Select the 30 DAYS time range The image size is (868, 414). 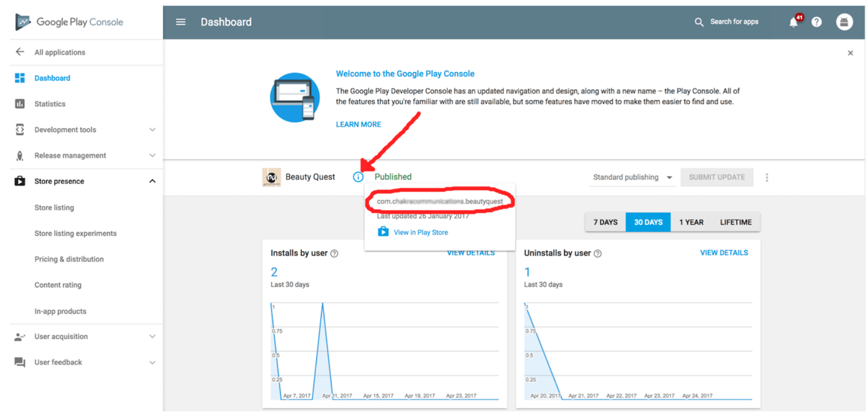coord(648,222)
